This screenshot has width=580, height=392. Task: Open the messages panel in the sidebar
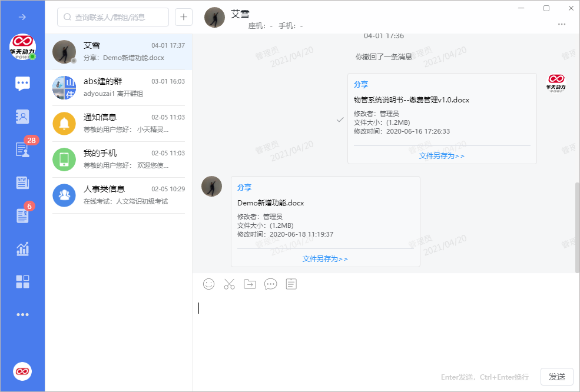pyautogui.click(x=22, y=83)
